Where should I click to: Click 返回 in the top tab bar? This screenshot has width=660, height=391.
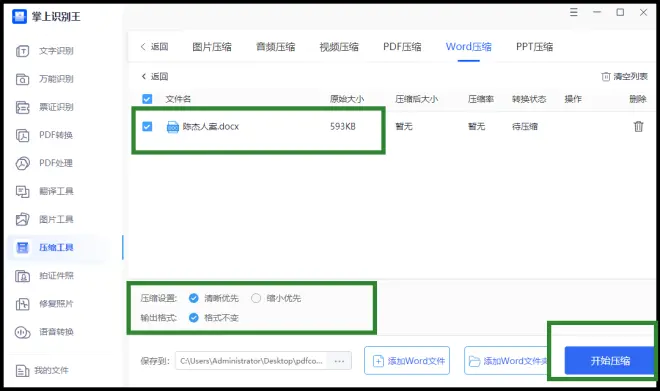point(154,47)
